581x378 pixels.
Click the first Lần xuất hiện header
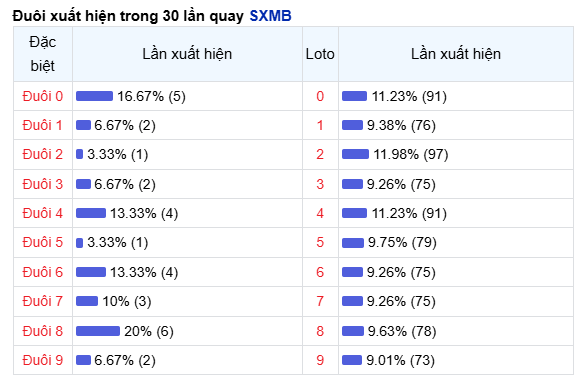click(187, 54)
